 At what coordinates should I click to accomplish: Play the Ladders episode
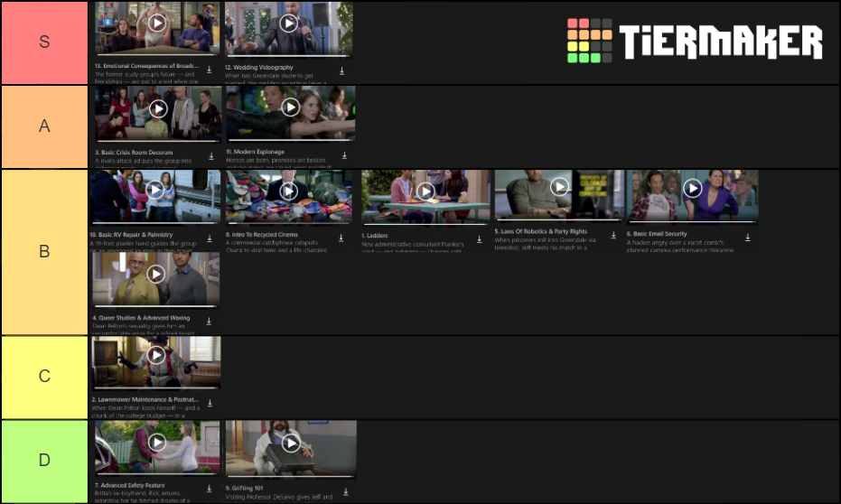coord(425,191)
